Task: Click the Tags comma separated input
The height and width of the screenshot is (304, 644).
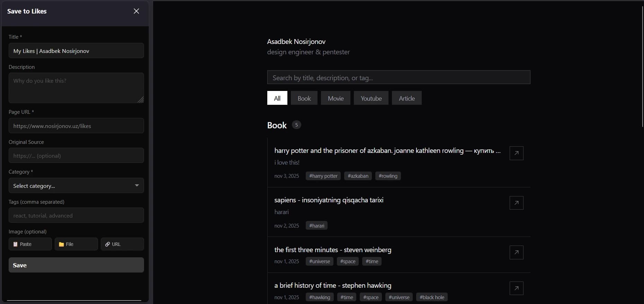Action: (76, 215)
